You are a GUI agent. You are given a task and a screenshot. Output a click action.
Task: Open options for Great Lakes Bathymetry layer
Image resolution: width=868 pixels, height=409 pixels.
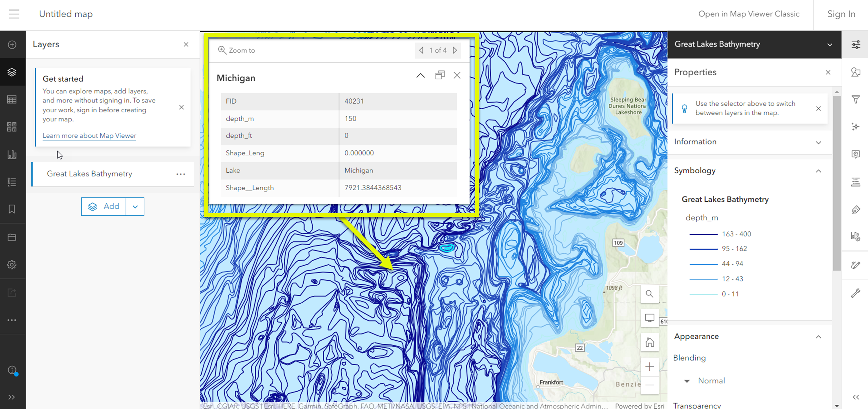181,174
